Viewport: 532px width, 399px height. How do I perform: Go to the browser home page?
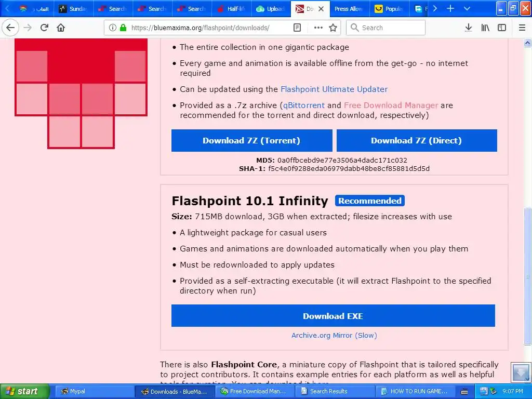61,28
